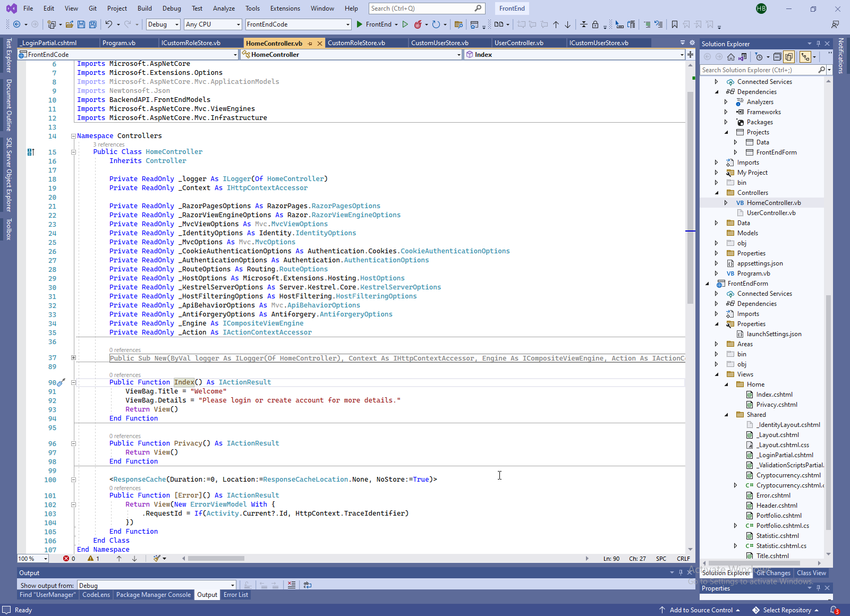Switch to the UserController.vb tab
Screen dimensions: 850x616
(518, 43)
